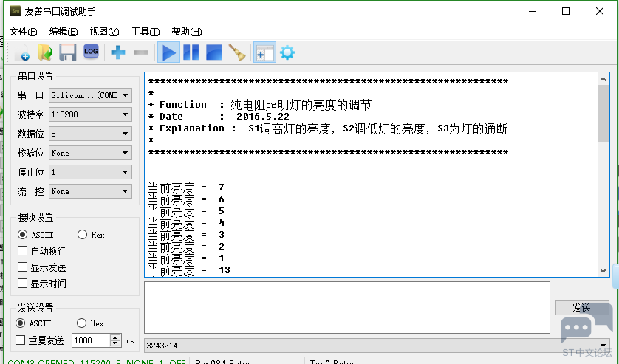Expand the 停止位 dropdown showing 1

point(90,172)
